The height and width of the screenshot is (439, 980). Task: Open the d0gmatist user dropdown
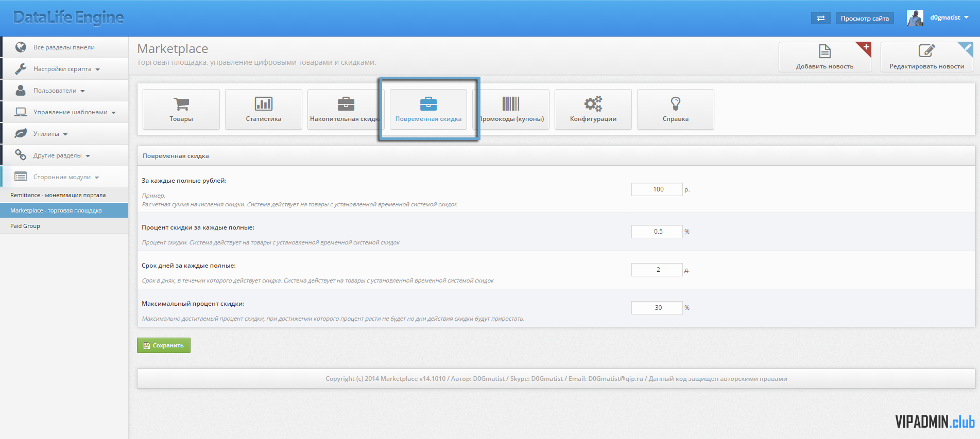(x=949, y=17)
